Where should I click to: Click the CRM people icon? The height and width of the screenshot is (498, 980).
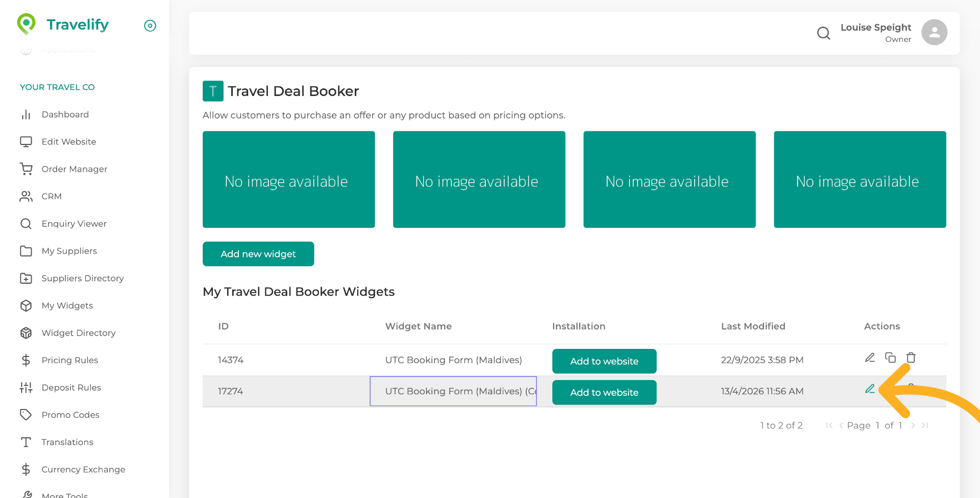pyautogui.click(x=26, y=196)
